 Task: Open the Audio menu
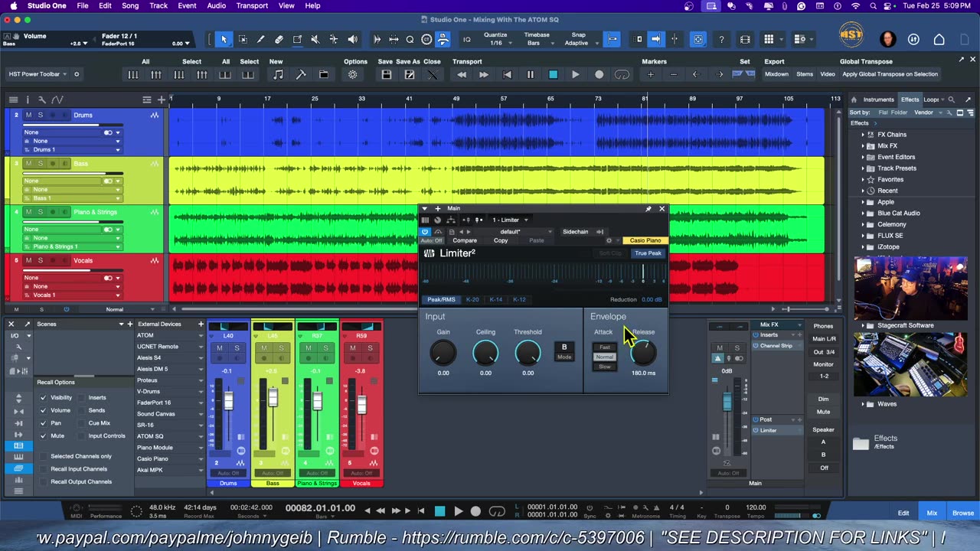tap(217, 5)
